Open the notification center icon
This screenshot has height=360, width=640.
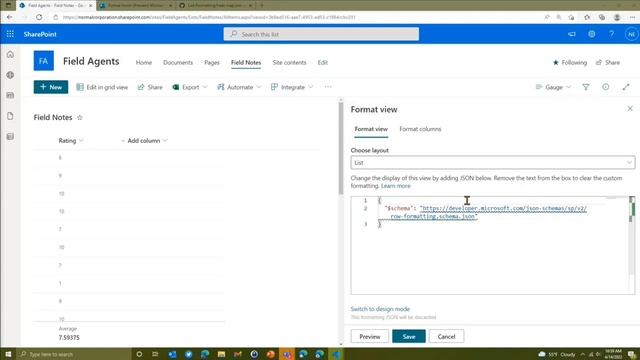[x=631, y=354]
